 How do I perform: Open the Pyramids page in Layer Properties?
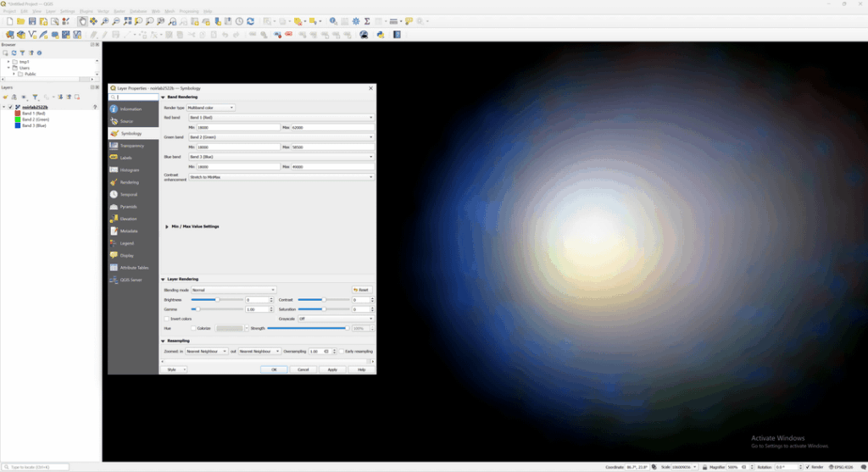pyautogui.click(x=133, y=207)
